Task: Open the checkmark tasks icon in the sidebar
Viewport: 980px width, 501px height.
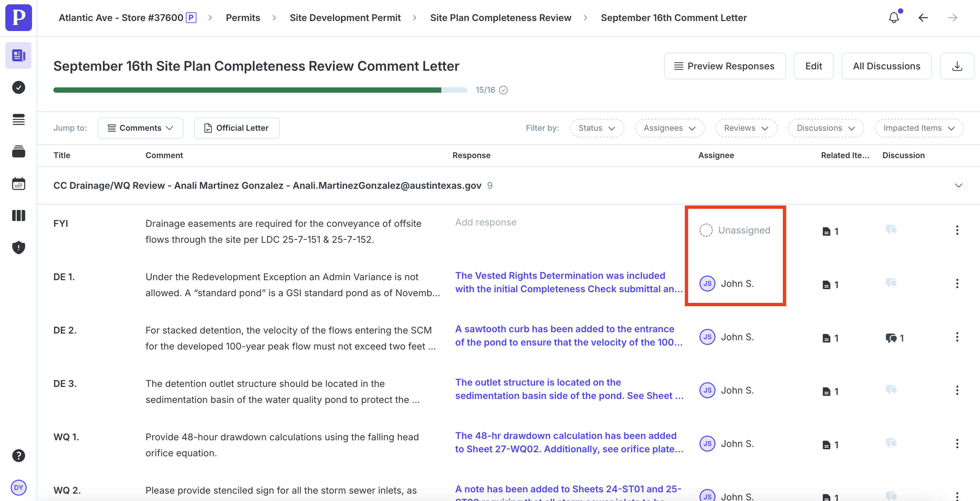Action: point(18,87)
